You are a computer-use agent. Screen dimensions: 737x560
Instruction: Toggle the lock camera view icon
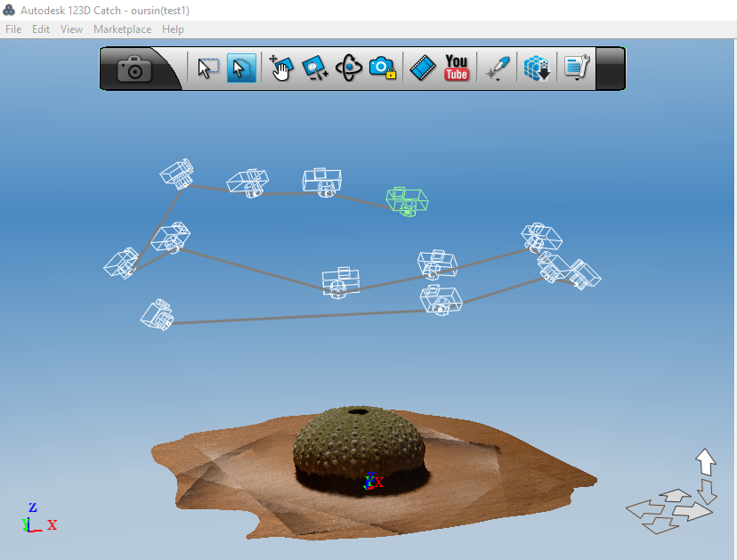(382, 69)
